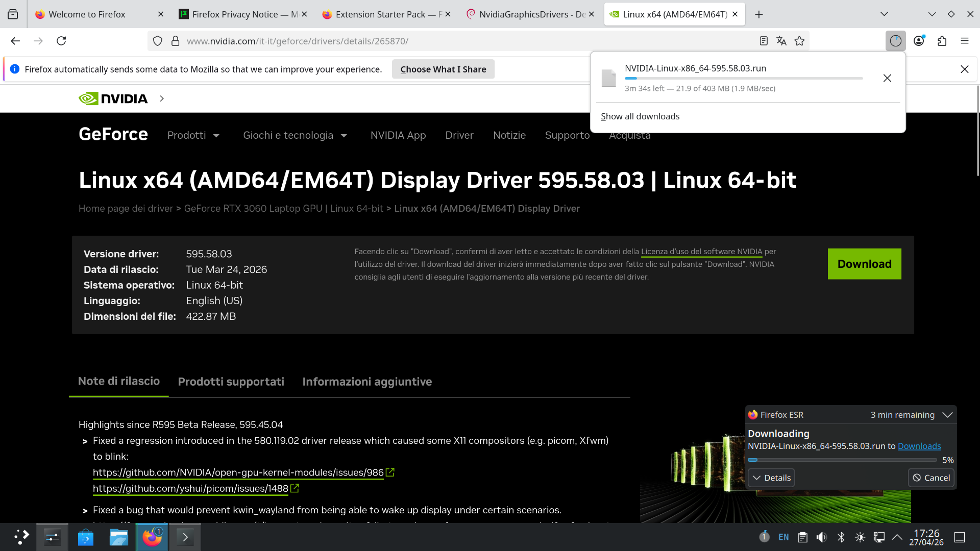
Task: Close the Welcome to Firefox tab
Action: tap(161, 14)
